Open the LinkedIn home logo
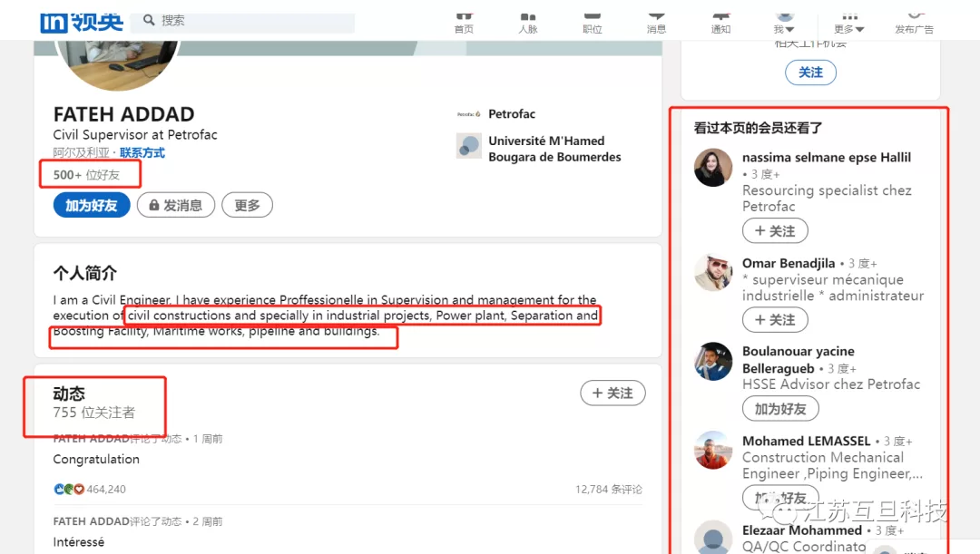 [x=82, y=22]
